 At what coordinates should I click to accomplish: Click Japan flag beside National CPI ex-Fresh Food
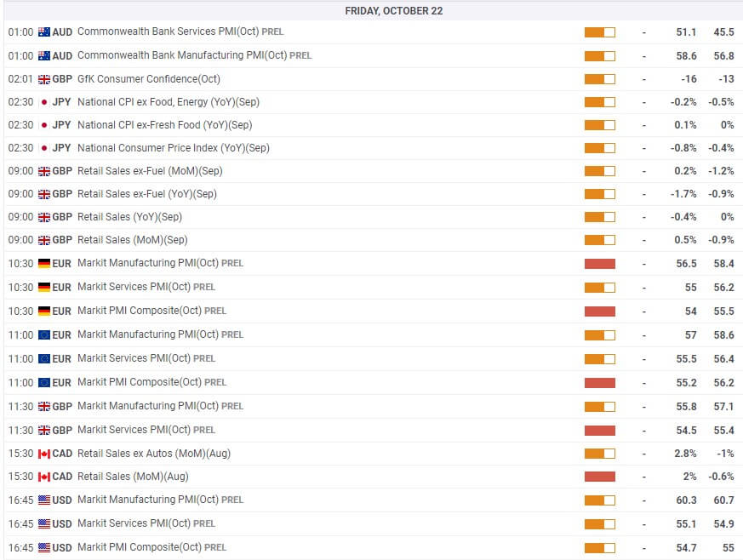[44, 125]
